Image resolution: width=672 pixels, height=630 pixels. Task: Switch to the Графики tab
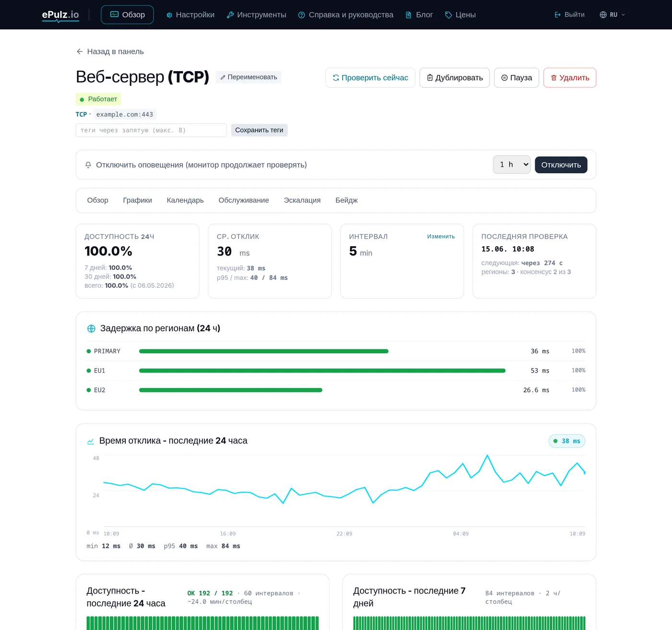click(137, 200)
